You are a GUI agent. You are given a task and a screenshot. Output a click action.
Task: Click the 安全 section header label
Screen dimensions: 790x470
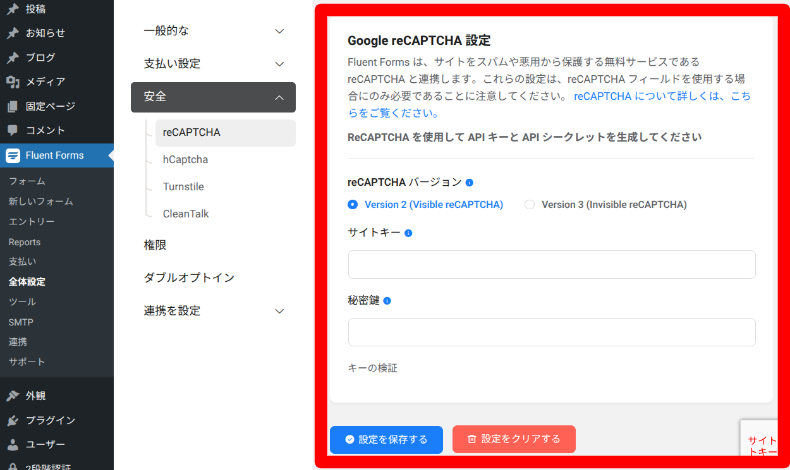[155, 97]
